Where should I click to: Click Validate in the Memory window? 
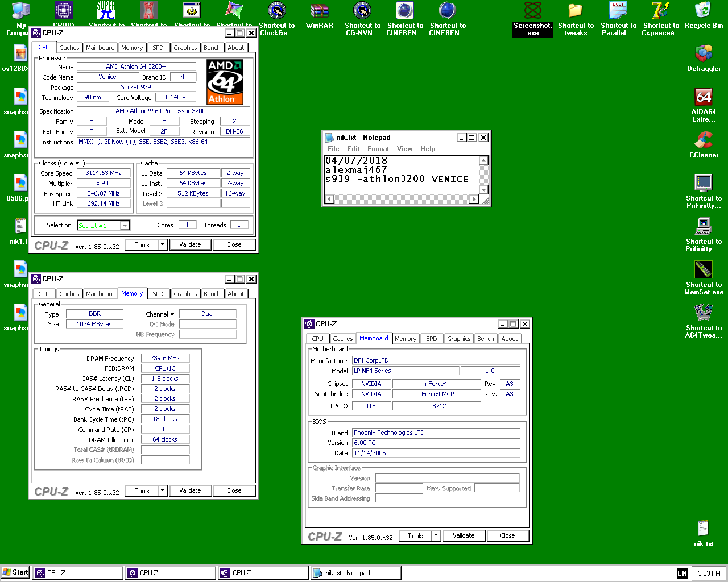pos(190,490)
